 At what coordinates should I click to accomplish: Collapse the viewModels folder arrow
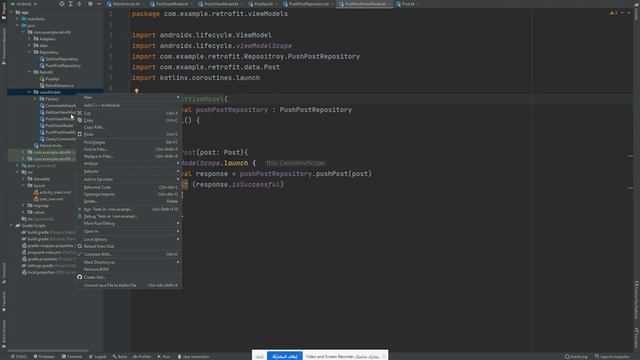click(29, 92)
